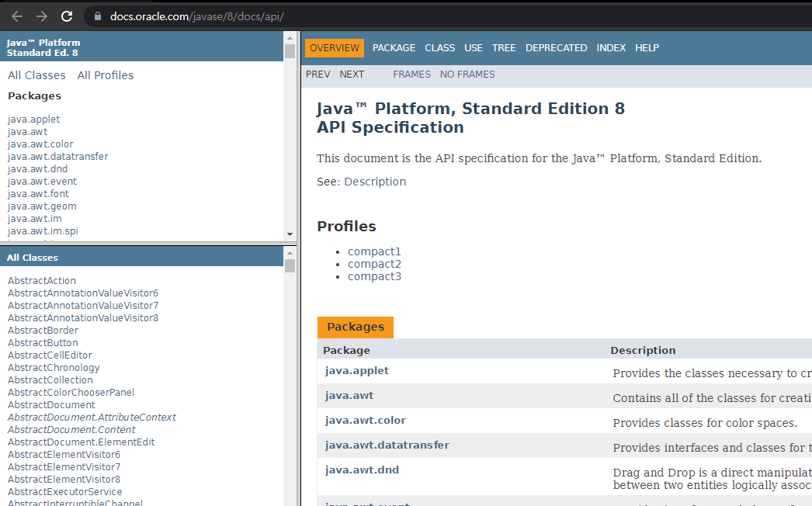Open the All Profiles link

pos(106,75)
